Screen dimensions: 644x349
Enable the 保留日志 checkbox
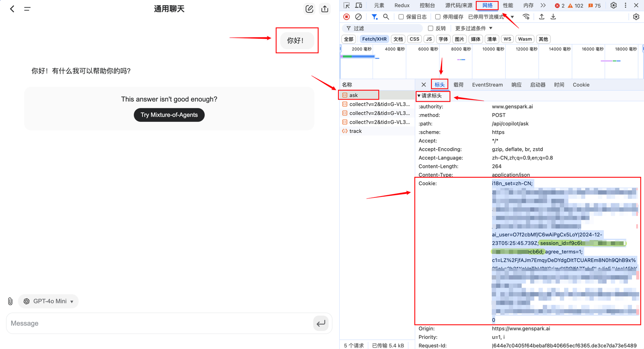(401, 17)
